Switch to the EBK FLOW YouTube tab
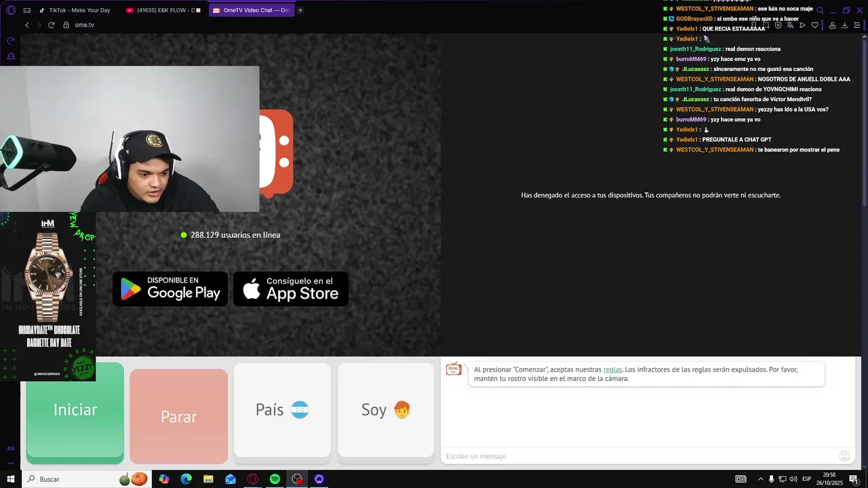Image resolution: width=868 pixels, height=488 pixels. point(163,10)
